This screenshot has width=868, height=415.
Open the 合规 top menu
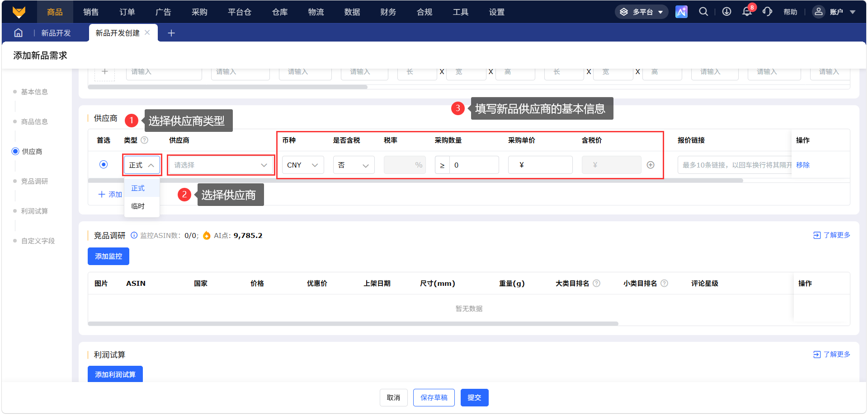pos(425,12)
